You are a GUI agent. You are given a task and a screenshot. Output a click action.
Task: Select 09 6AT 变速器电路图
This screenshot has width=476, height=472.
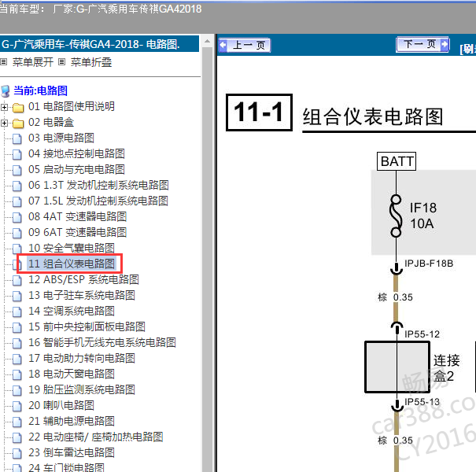(x=77, y=233)
